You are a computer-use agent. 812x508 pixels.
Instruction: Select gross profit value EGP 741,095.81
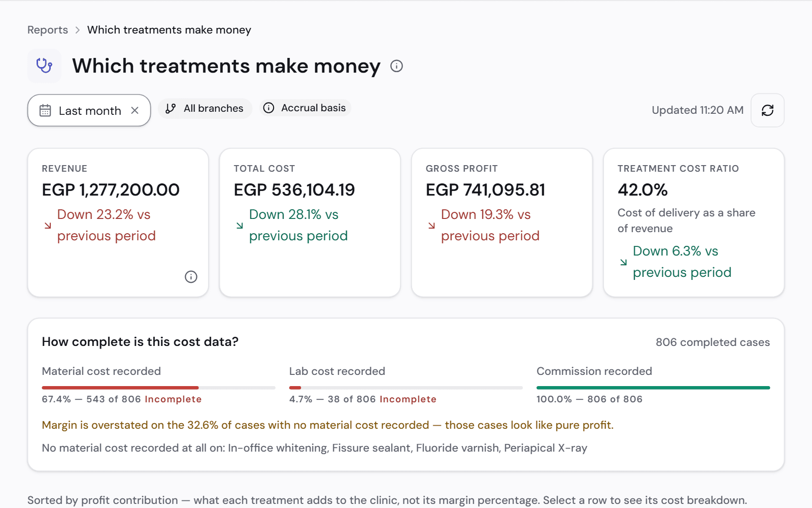click(486, 190)
